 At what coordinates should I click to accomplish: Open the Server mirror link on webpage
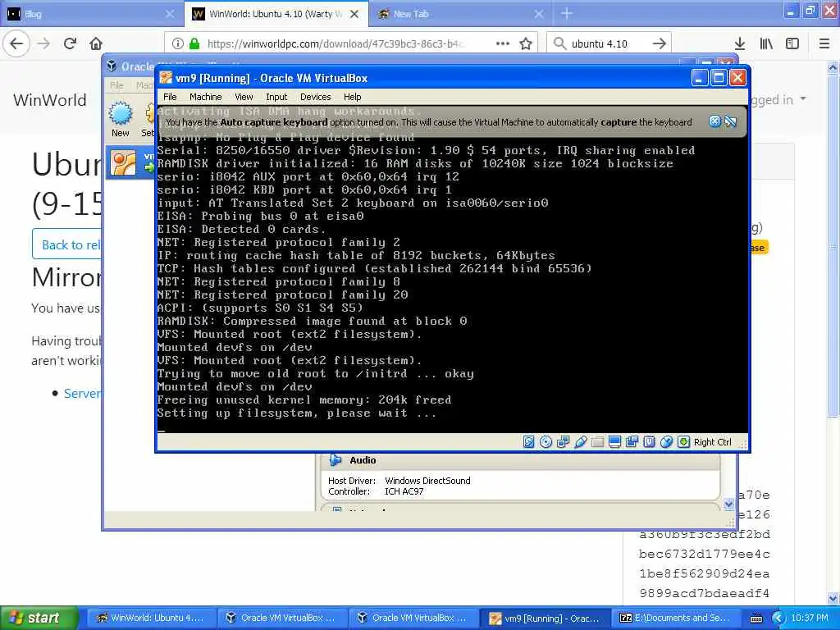(82, 394)
